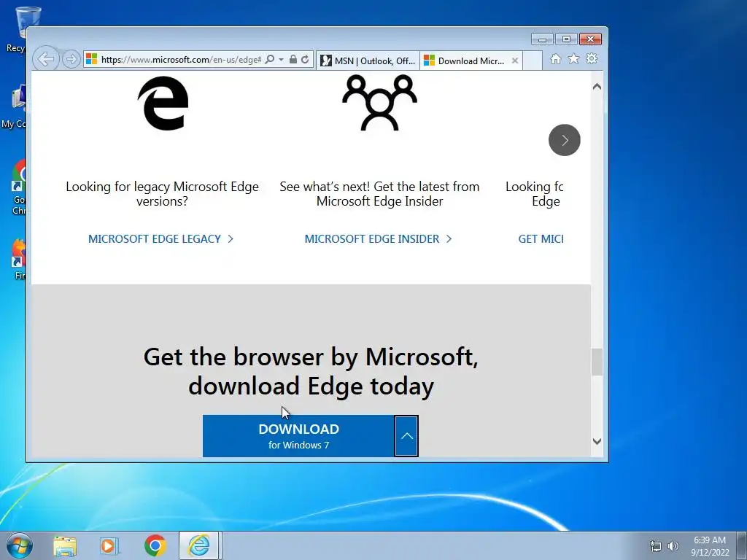Open Google Chrome from the taskbar
This screenshot has width=747, height=560.
click(155, 545)
